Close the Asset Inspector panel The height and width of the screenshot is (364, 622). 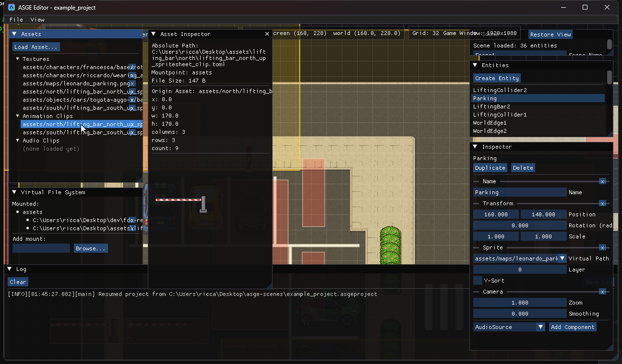(x=267, y=34)
